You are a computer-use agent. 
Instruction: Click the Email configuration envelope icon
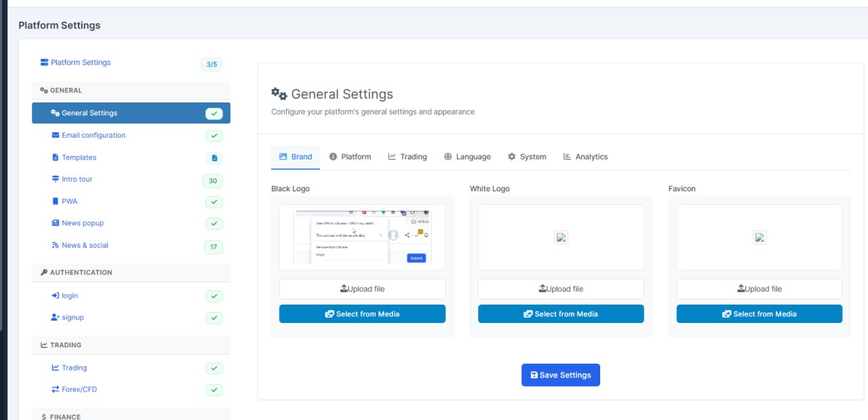(x=56, y=135)
